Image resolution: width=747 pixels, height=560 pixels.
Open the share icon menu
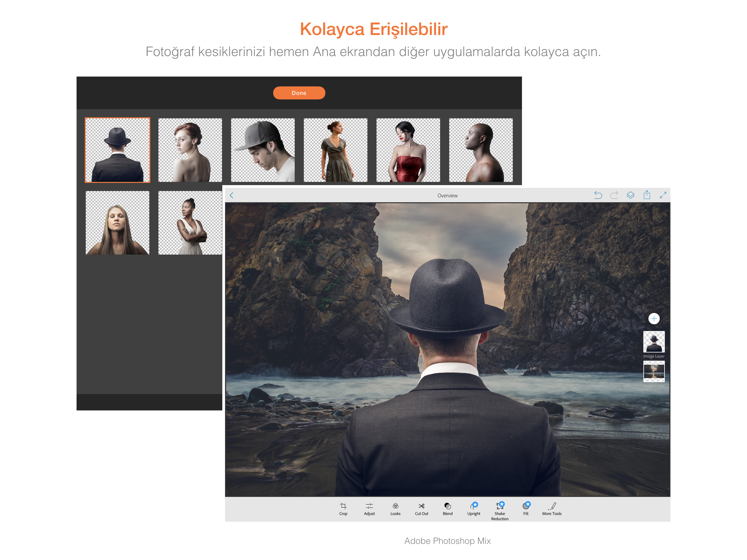click(x=646, y=195)
